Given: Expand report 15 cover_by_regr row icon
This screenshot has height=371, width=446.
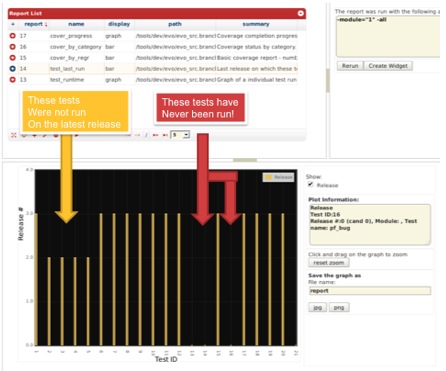Looking at the screenshot, I should pos(13,58).
